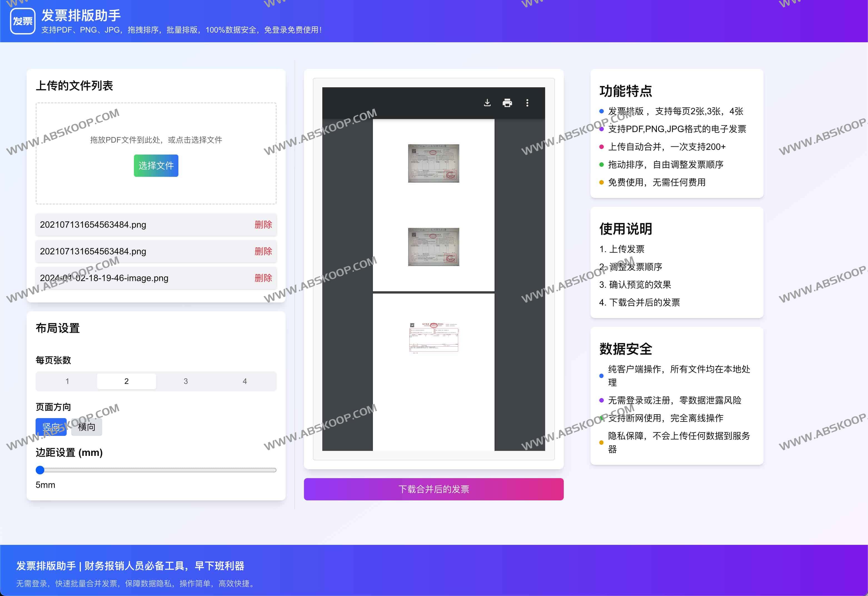The height and width of the screenshot is (596, 868).
Task: Click the first invoice thumbnail in the preview
Action: [434, 163]
